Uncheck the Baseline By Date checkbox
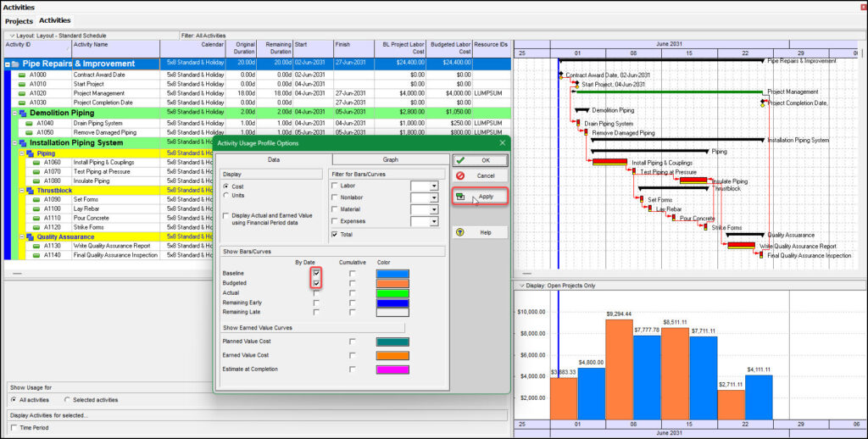 pyautogui.click(x=316, y=274)
